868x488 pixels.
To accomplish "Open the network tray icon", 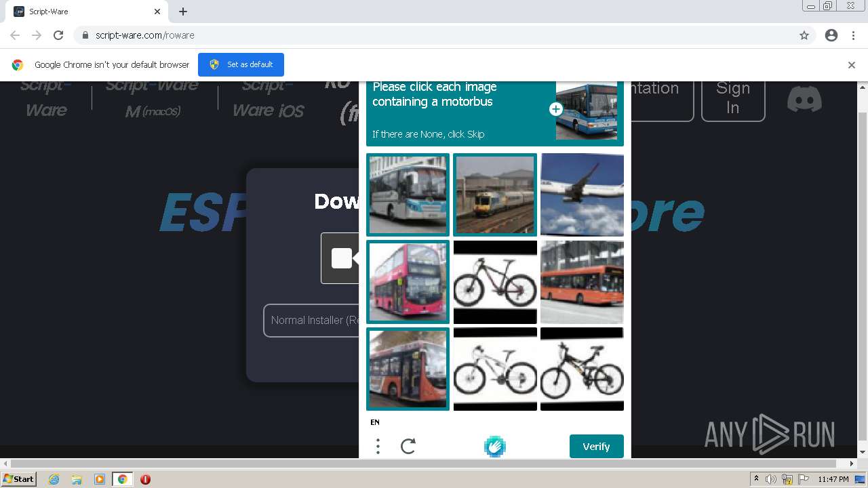I will coord(787,479).
